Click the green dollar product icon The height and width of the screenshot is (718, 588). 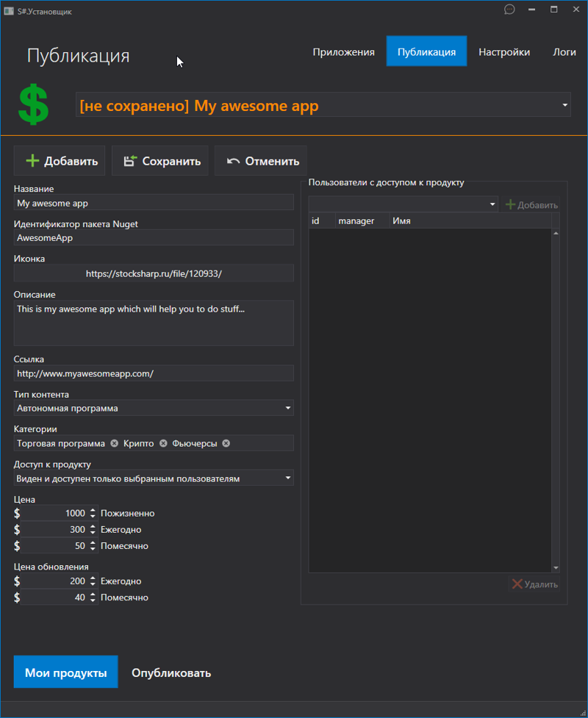click(34, 104)
